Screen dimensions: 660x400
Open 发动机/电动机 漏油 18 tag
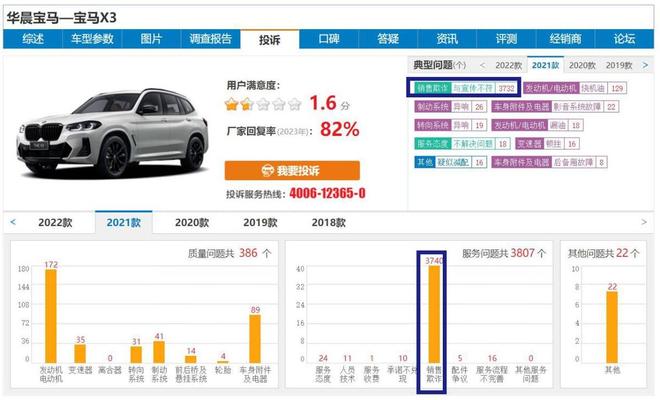point(537,125)
